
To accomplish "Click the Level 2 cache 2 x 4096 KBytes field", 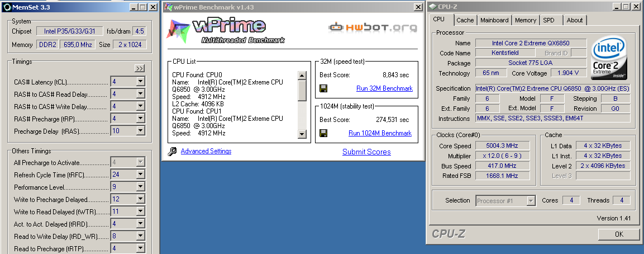I will (x=603, y=166).
